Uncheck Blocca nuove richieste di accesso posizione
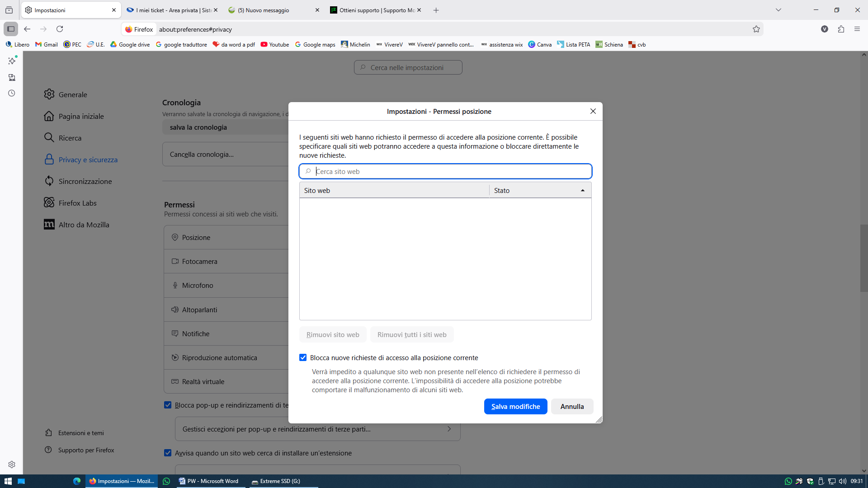The width and height of the screenshot is (868, 488). pyautogui.click(x=303, y=358)
